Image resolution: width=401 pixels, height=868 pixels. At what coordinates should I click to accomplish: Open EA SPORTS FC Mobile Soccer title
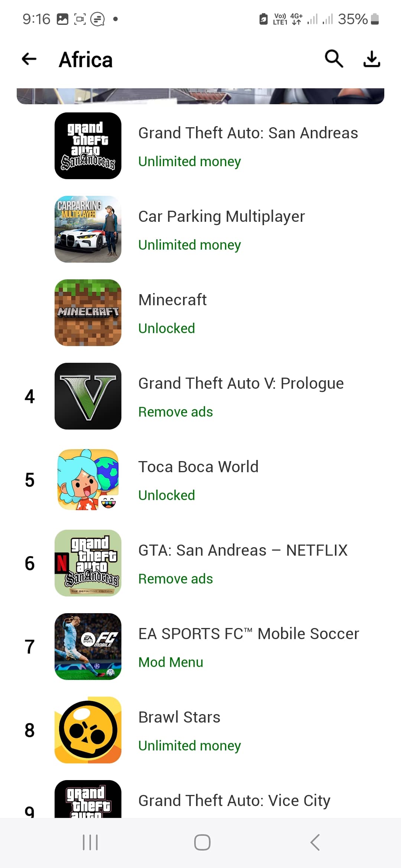tap(249, 634)
